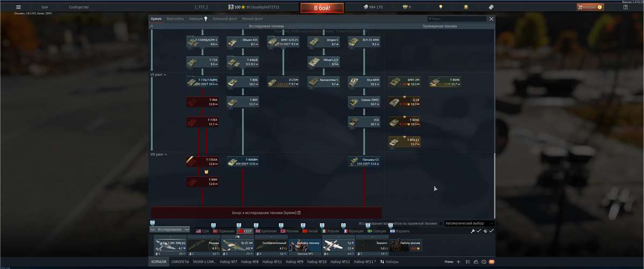Select premium БМП-2М card
This screenshot has height=269, width=644.
click(404, 82)
